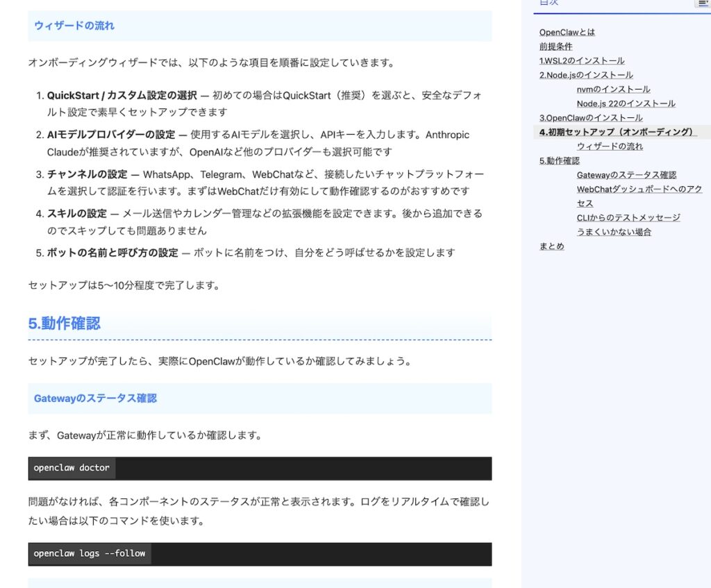This screenshot has height=588, width=711.
Task: Go to 'WebChatダッシュボードへのアクセス' link
Action: pos(639,190)
